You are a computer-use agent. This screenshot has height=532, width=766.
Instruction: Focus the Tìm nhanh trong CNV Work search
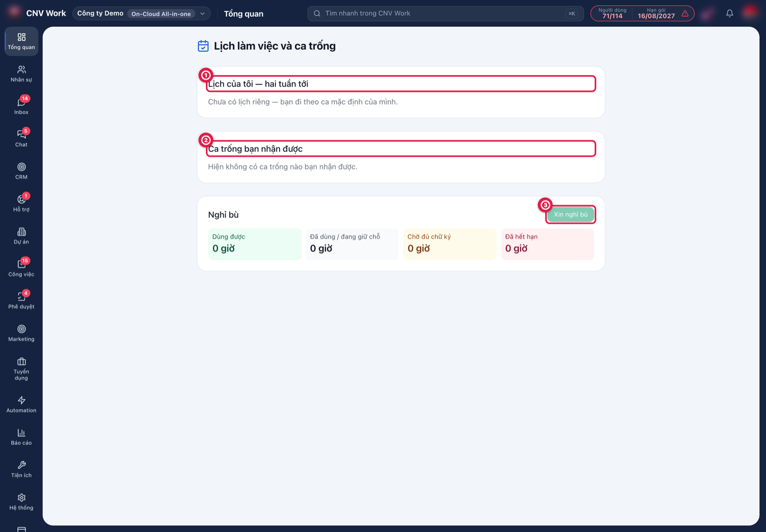(445, 13)
